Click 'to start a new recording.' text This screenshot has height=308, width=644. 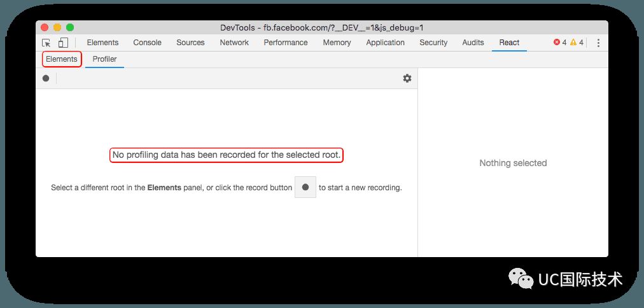pyautogui.click(x=360, y=188)
